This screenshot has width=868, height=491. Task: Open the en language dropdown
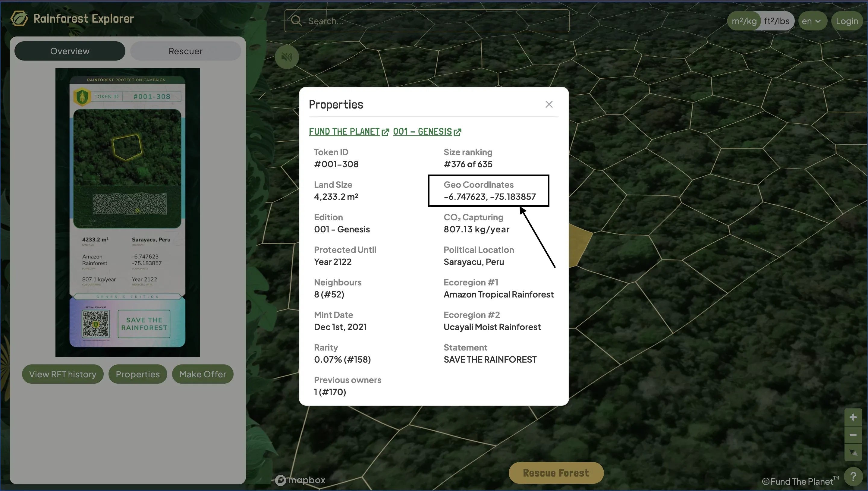point(811,21)
